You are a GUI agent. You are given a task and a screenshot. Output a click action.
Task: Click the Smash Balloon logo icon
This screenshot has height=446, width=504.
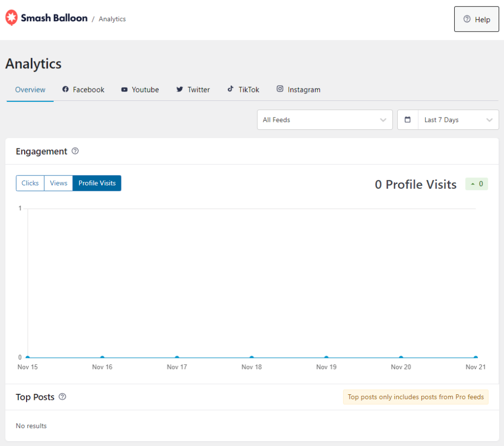(x=11, y=18)
